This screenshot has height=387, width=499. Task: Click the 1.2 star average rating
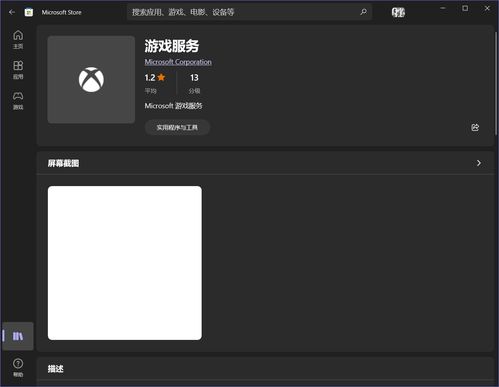click(x=155, y=78)
